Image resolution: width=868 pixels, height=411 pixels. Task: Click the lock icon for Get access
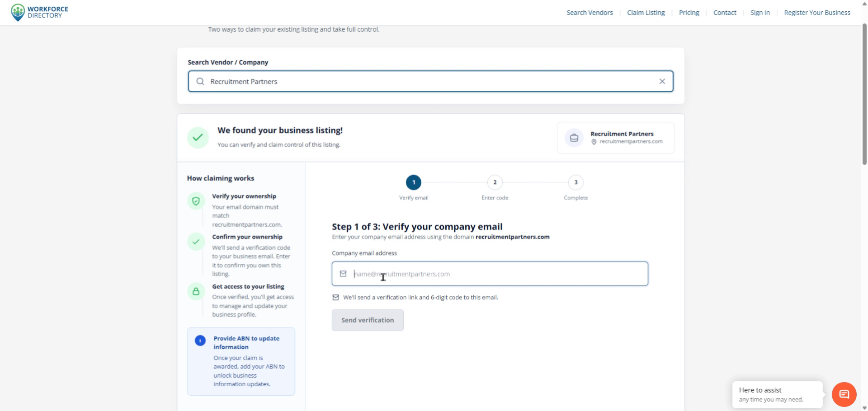[x=196, y=291]
